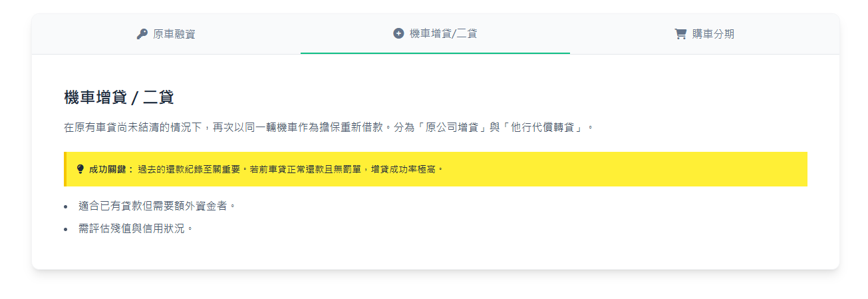This screenshot has height=299, width=868.
Task: Click the plus-circle icon on 機車增貸/二貸 tab
Action: point(398,33)
